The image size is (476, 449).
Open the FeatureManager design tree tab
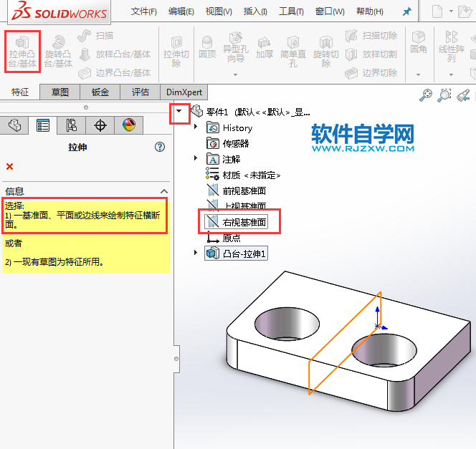[14, 125]
